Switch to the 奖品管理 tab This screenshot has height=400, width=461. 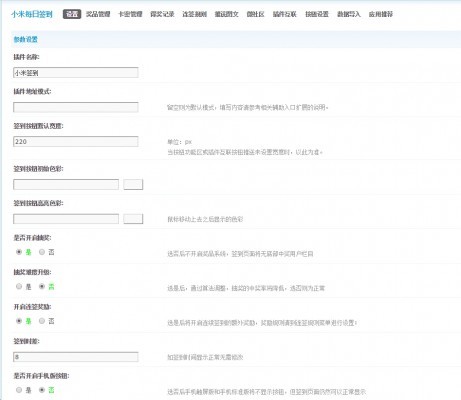[x=98, y=14]
